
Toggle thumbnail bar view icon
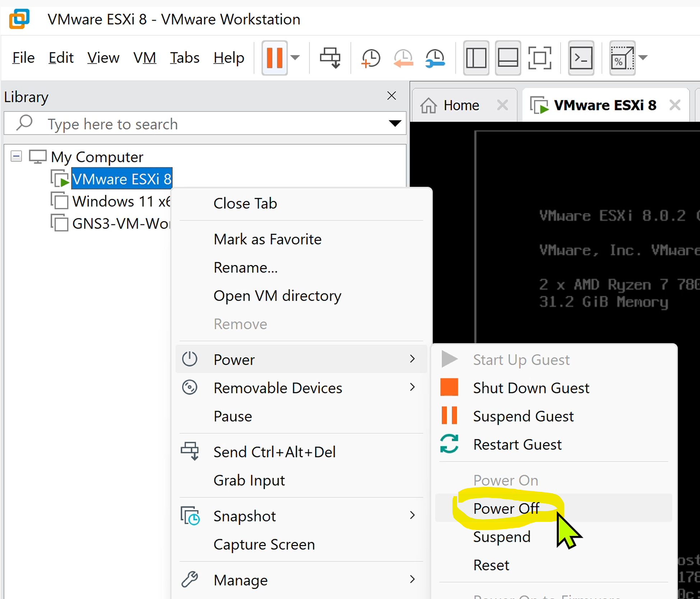507,58
